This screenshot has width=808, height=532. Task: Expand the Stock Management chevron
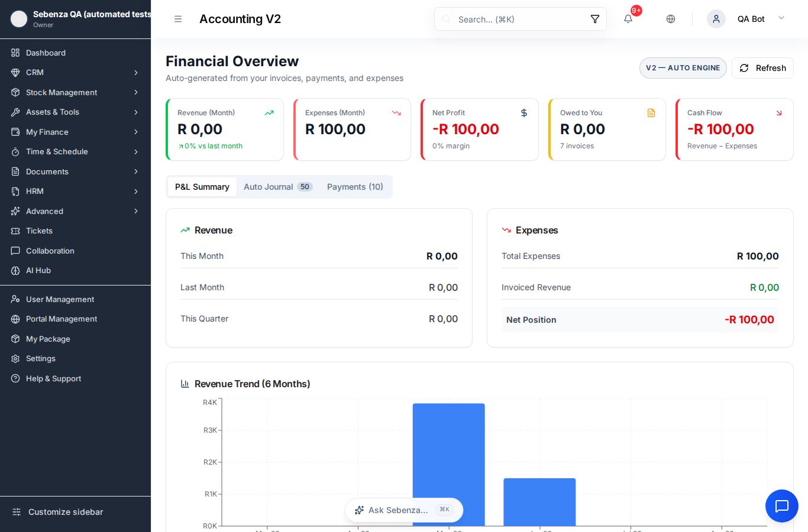click(x=136, y=92)
